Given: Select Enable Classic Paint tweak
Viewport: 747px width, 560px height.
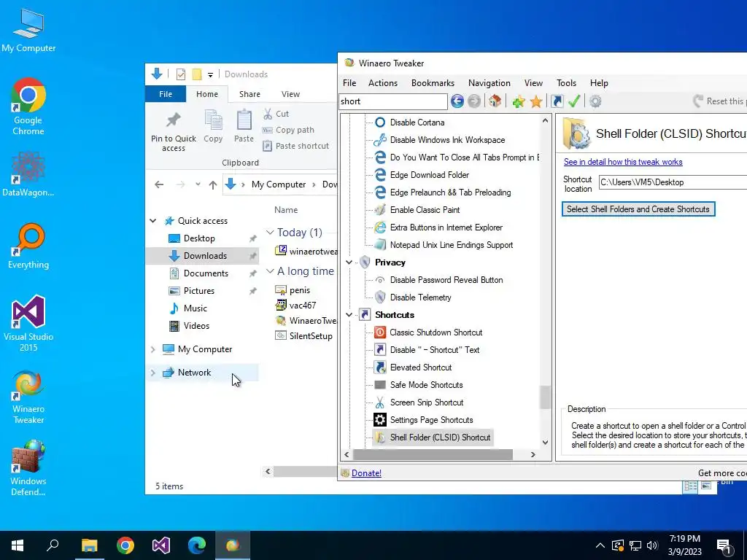Looking at the screenshot, I should (x=425, y=210).
